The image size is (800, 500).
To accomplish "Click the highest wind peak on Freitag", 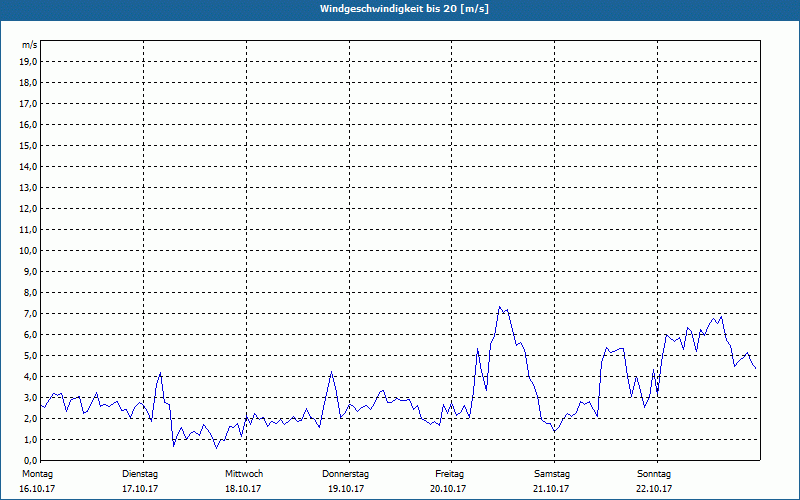I will point(499,307).
